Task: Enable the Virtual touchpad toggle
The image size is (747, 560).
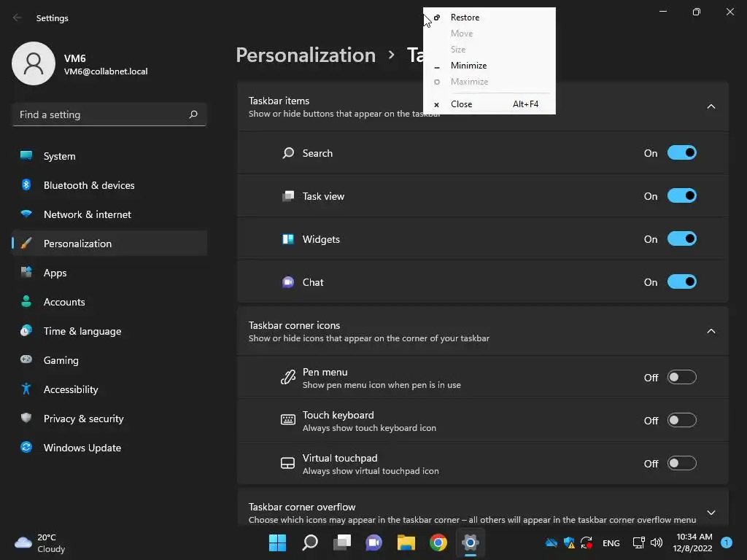Action: coord(682,463)
